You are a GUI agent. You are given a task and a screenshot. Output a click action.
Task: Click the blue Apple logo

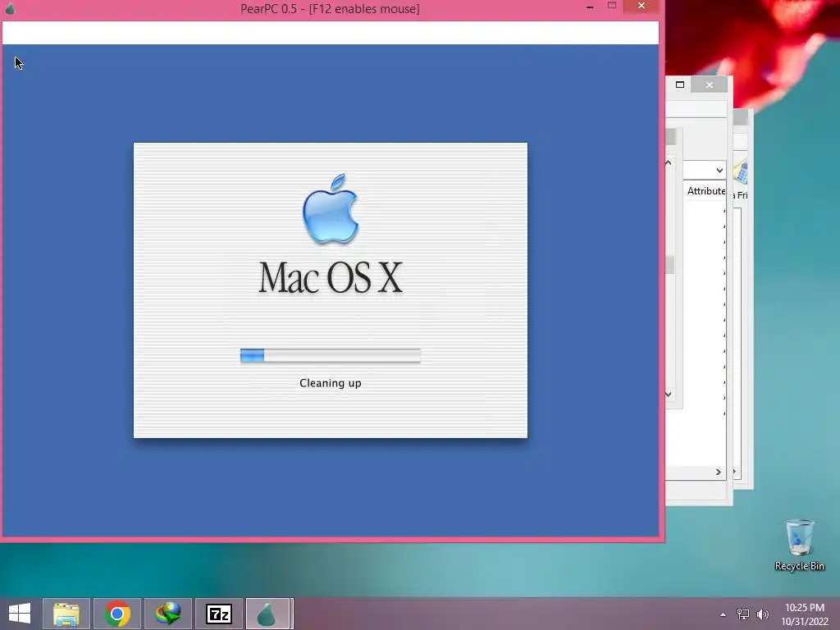[x=331, y=209]
